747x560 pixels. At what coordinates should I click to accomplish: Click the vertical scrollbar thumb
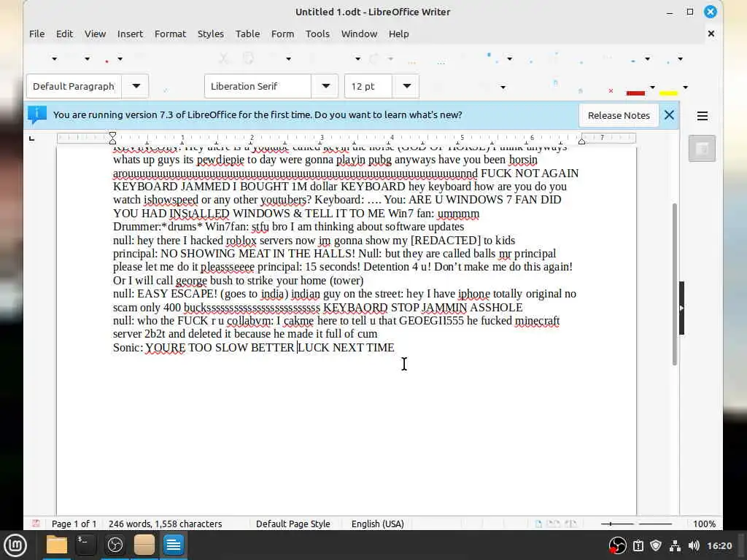point(675,284)
